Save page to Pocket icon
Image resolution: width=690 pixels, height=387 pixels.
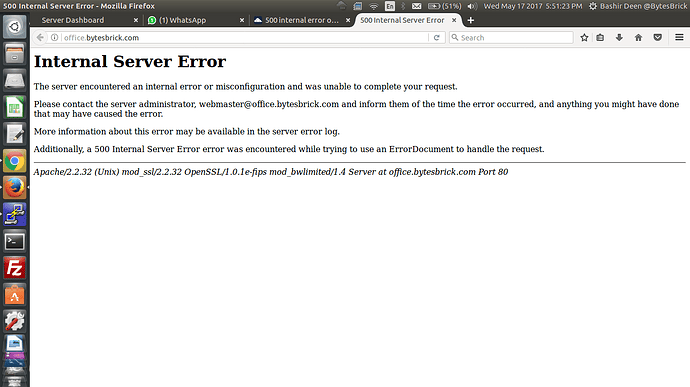(x=657, y=38)
